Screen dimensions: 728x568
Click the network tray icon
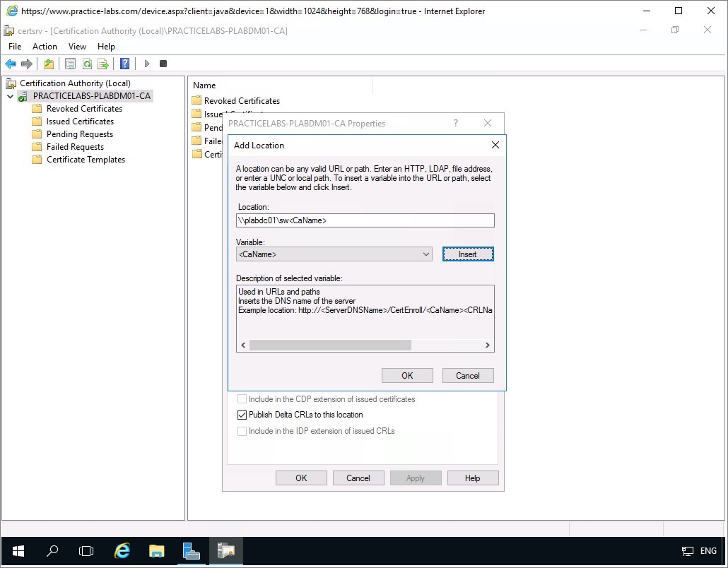687,551
